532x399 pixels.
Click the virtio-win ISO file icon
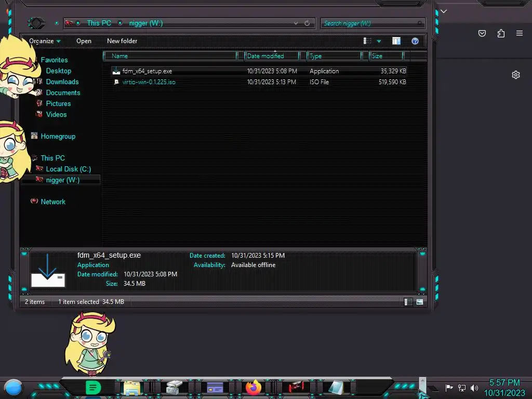[x=116, y=82]
